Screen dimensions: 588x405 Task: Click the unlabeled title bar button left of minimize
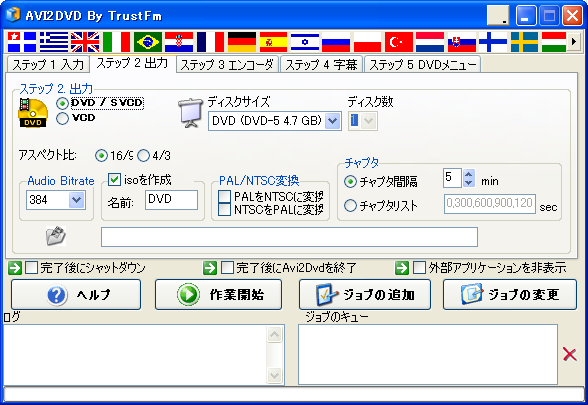498,16
